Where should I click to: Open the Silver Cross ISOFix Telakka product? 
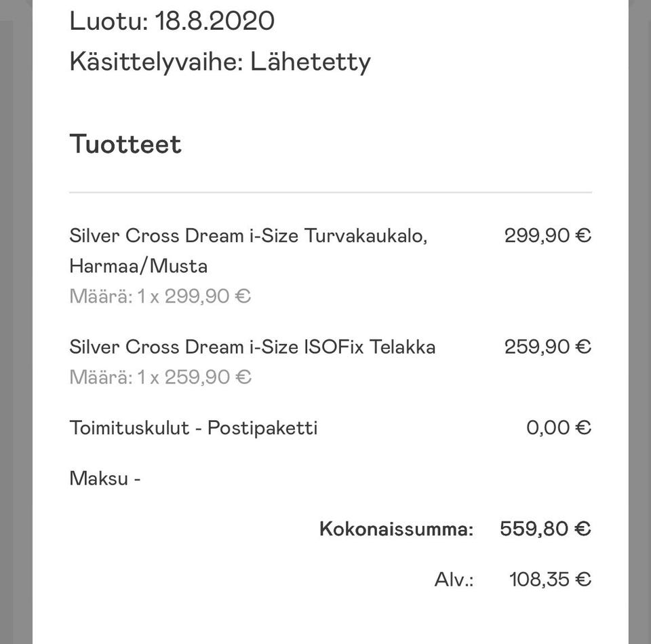(252, 347)
